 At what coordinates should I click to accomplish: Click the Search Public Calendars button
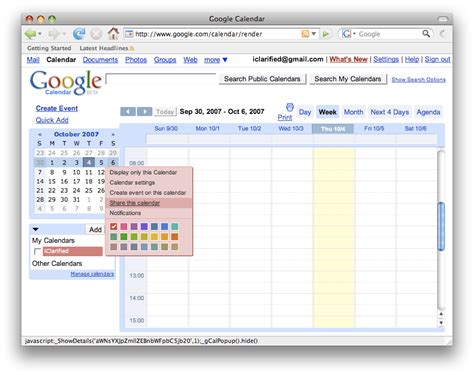click(x=262, y=79)
